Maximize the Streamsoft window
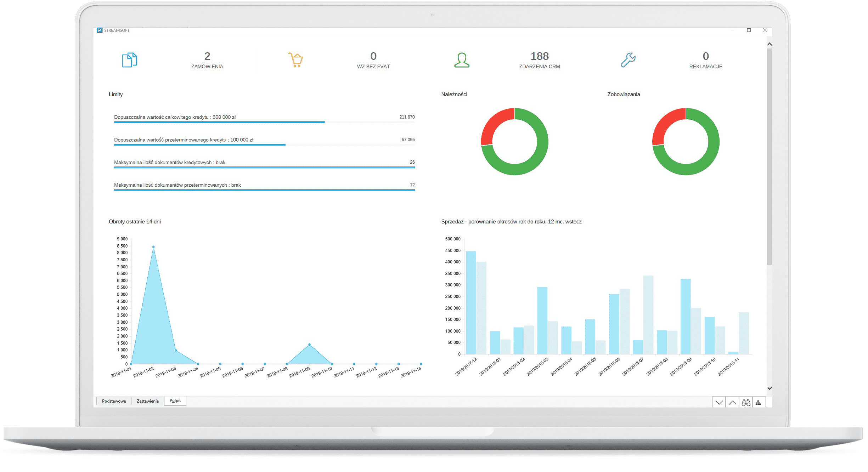 [x=749, y=30]
